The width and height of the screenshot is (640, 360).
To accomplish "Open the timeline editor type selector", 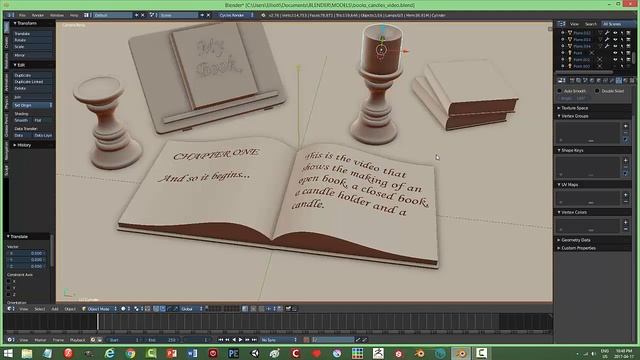I will (x=11, y=340).
